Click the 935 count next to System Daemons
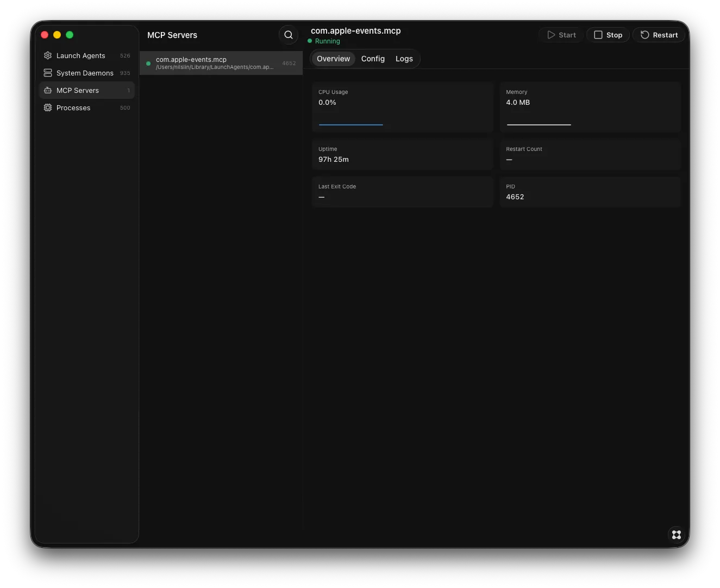The width and height of the screenshot is (720, 588). (125, 73)
